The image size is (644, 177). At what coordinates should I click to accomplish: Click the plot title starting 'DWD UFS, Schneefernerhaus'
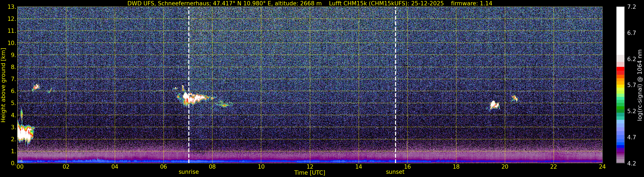click(310, 3)
